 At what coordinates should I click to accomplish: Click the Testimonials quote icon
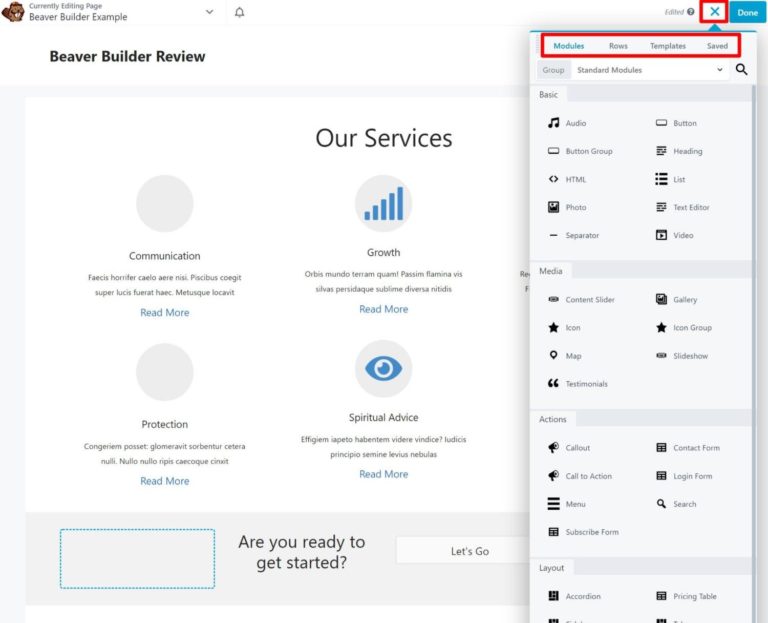(x=553, y=383)
